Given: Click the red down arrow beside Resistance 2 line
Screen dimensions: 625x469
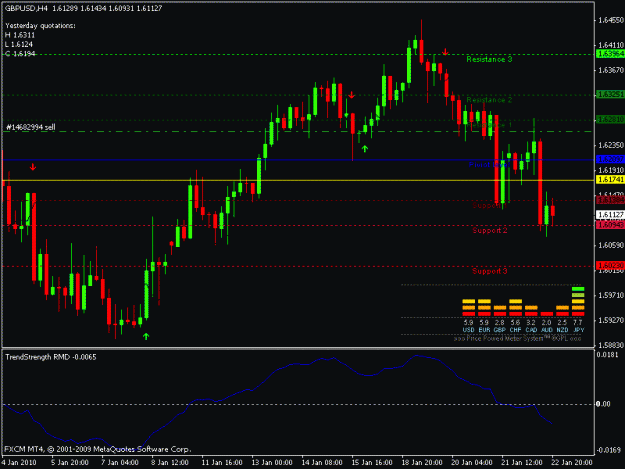Looking at the screenshot, I should [x=352, y=95].
